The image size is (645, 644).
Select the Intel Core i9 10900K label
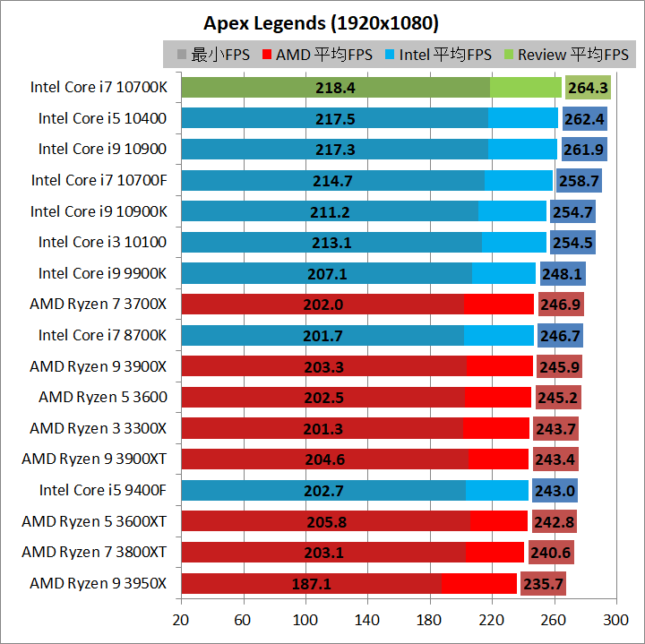pyautogui.click(x=99, y=211)
